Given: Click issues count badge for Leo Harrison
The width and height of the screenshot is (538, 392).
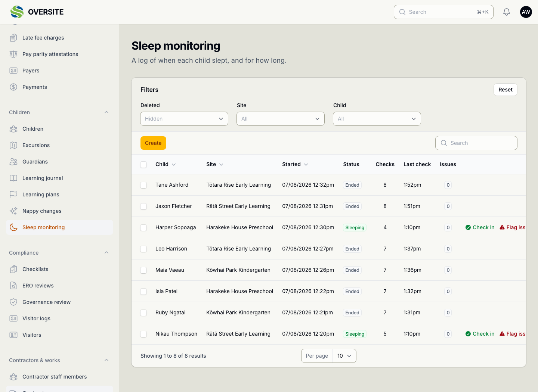Looking at the screenshot, I should 448,249.
